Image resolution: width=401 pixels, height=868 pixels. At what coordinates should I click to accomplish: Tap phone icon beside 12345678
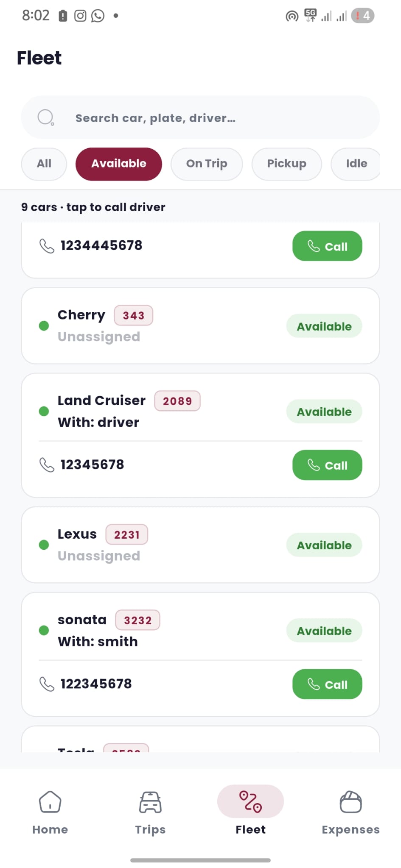tap(47, 465)
